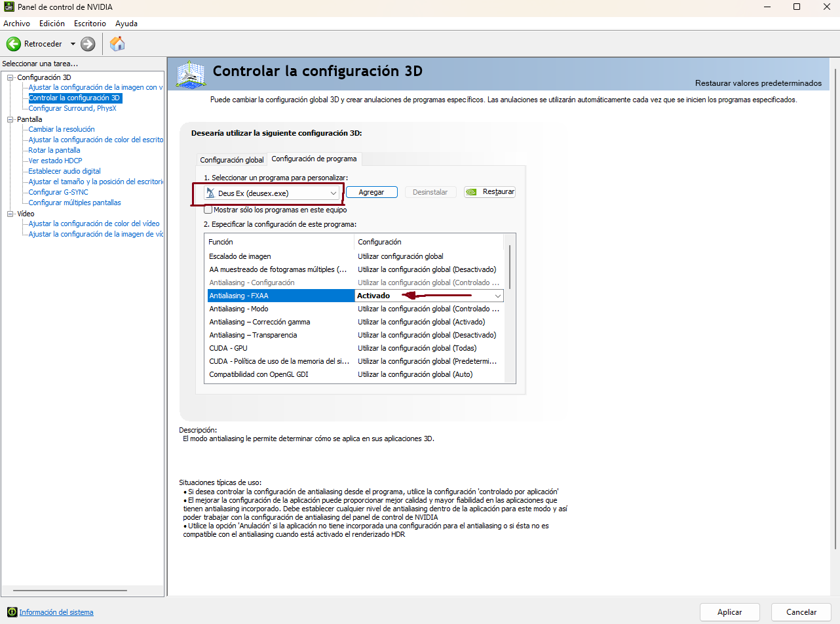The height and width of the screenshot is (624, 840).
Task: Open the program selection dropdown for Deus Ex
Action: [334, 193]
